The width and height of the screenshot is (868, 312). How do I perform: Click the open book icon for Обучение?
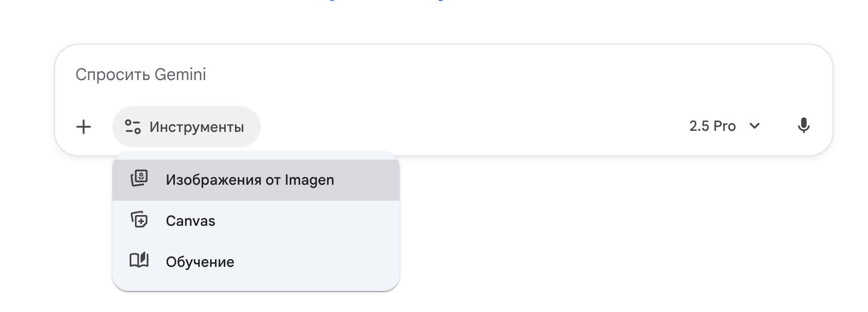pos(139,261)
